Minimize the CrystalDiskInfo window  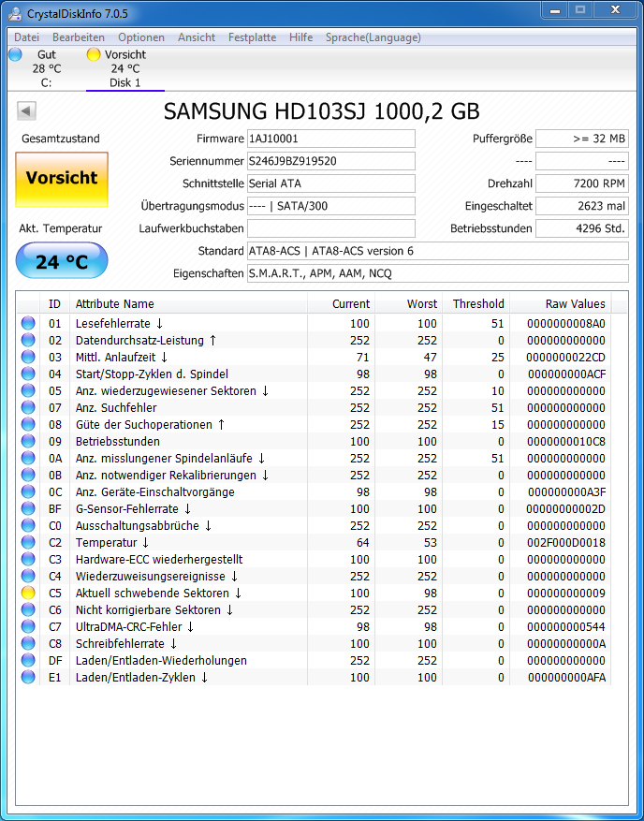[555, 10]
